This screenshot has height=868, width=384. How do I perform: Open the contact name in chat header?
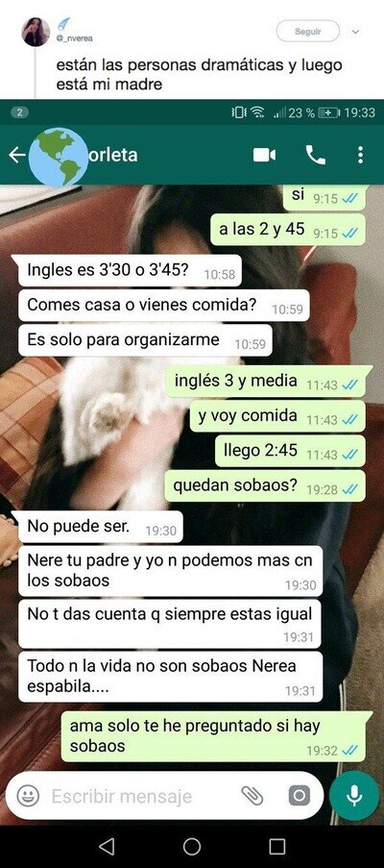116,155
